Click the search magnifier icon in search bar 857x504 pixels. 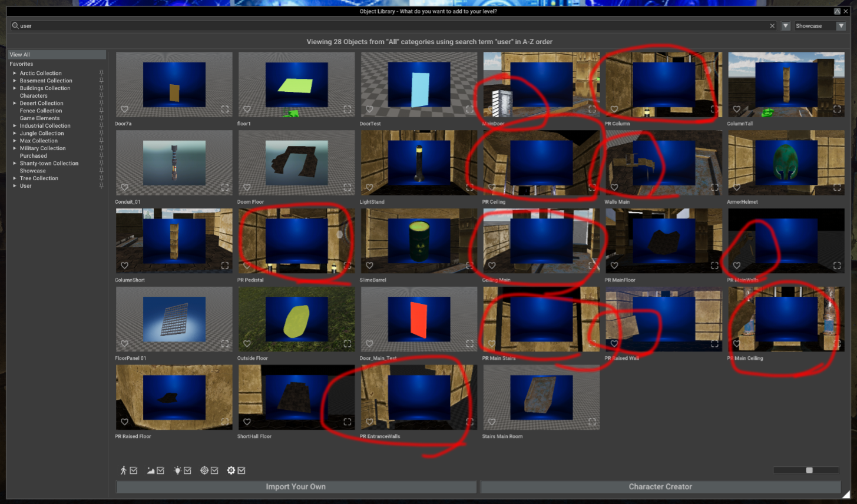[15, 25]
